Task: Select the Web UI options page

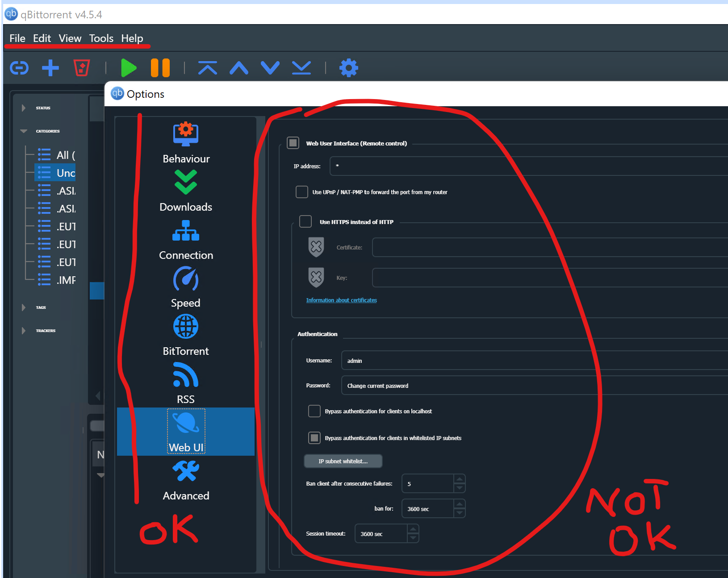Action: coord(186,432)
